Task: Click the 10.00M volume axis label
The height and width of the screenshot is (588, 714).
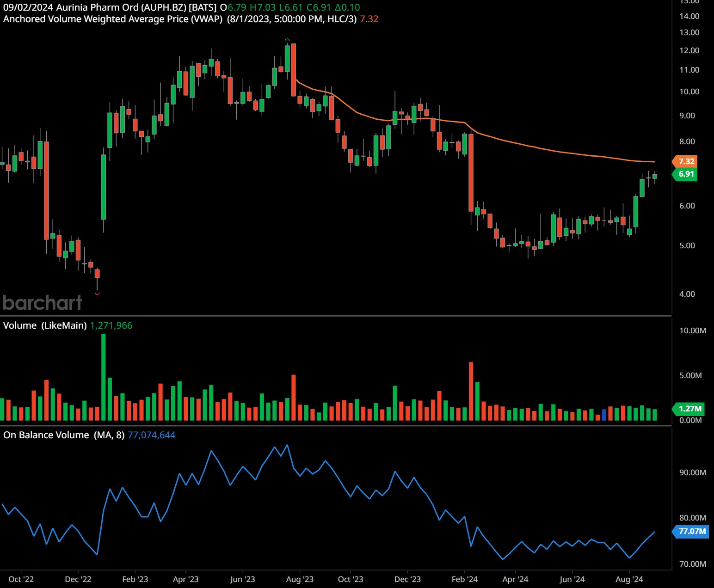Action: tap(692, 331)
